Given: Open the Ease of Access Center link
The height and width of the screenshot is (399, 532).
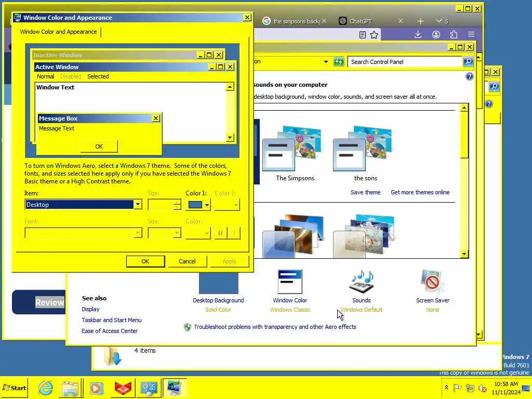Looking at the screenshot, I should pyautogui.click(x=110, y=331).
